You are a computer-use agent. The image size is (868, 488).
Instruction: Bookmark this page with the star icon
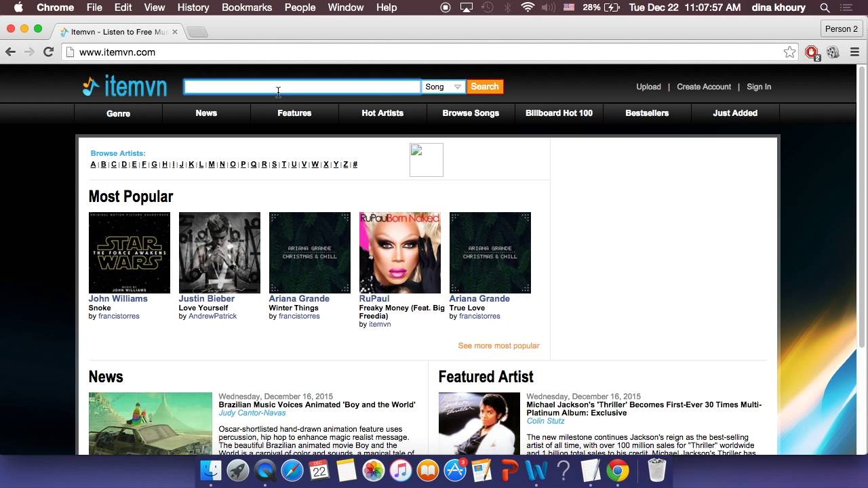coord(789,52)
